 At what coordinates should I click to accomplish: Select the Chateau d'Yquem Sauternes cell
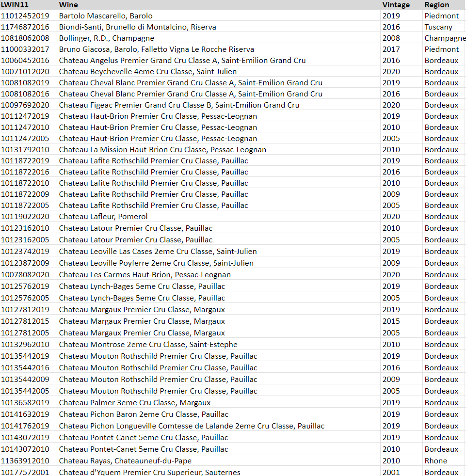point(149,472)
